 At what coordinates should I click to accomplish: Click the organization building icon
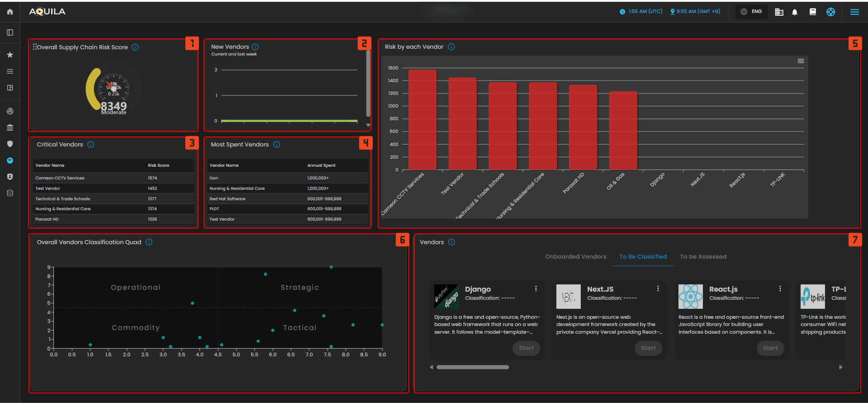point(779,12)
